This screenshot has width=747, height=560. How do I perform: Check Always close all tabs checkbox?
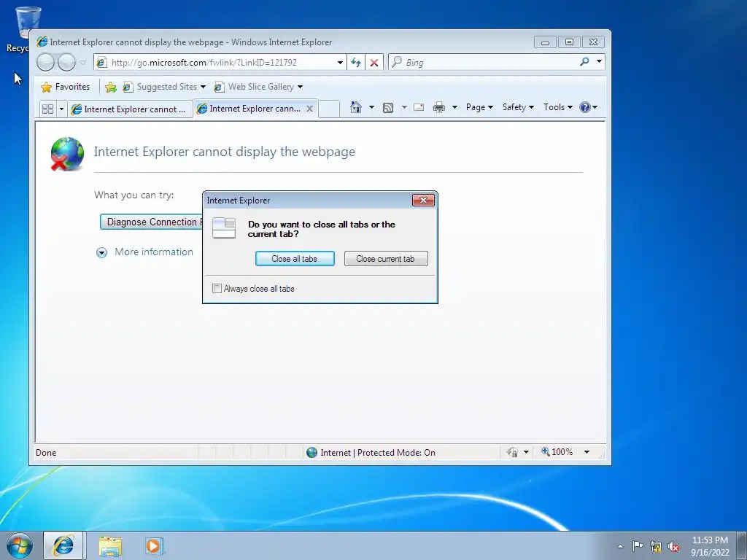click(217, 288)
